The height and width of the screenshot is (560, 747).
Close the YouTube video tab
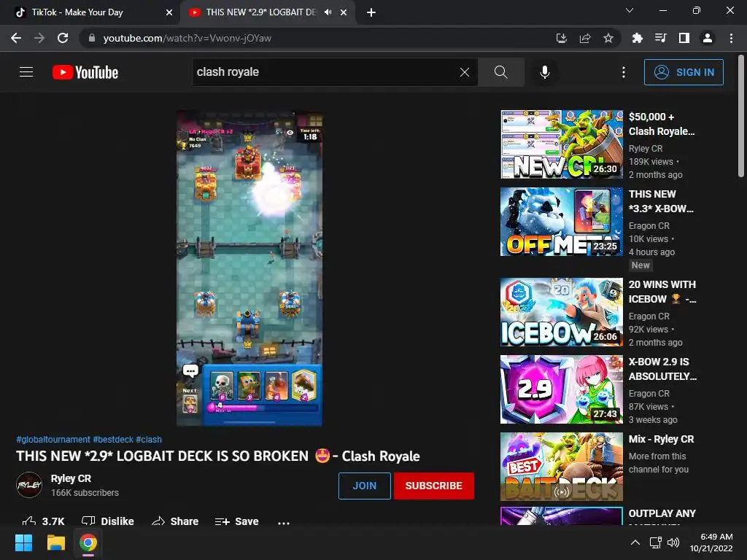click(344, 12)
